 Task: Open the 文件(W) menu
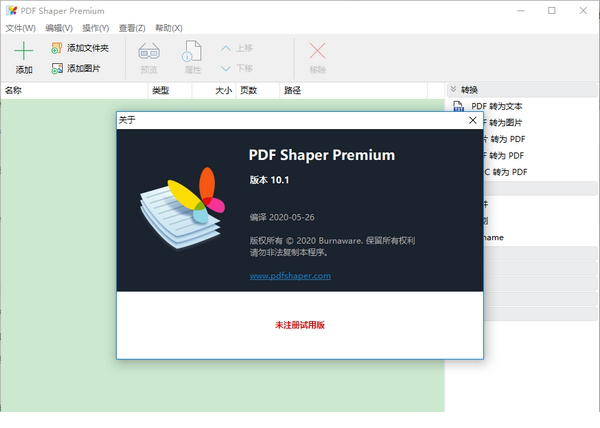[x=21, y=28]
